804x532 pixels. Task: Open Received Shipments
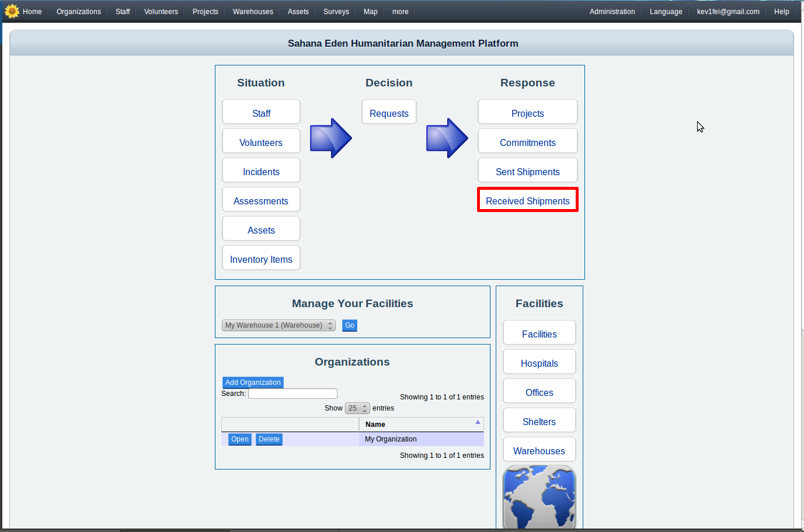[527, 200]
